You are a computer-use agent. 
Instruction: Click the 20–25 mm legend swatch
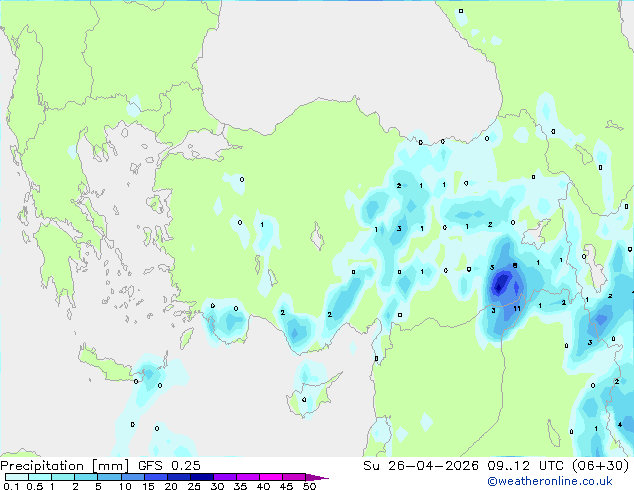(x=178, y=477)
